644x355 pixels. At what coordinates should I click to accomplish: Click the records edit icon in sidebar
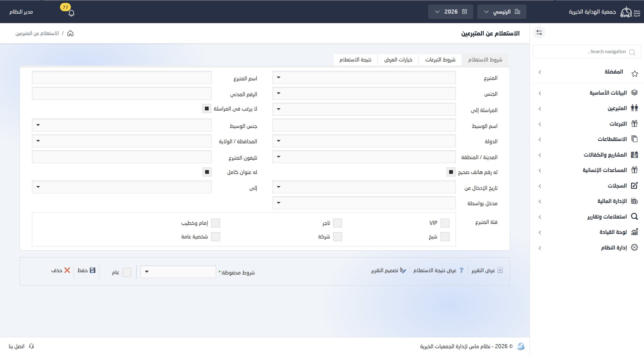coord(634,186)
